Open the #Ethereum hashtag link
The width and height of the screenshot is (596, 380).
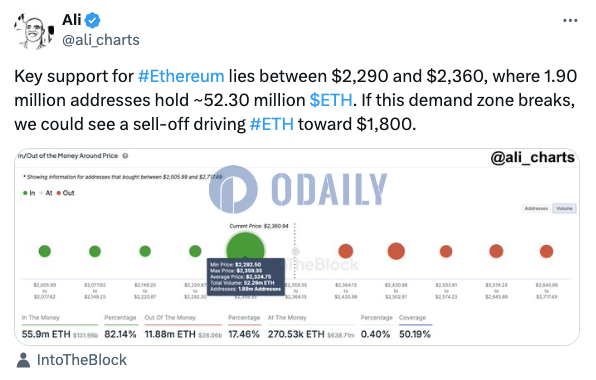pyautogui.click(x=181, y=76)
